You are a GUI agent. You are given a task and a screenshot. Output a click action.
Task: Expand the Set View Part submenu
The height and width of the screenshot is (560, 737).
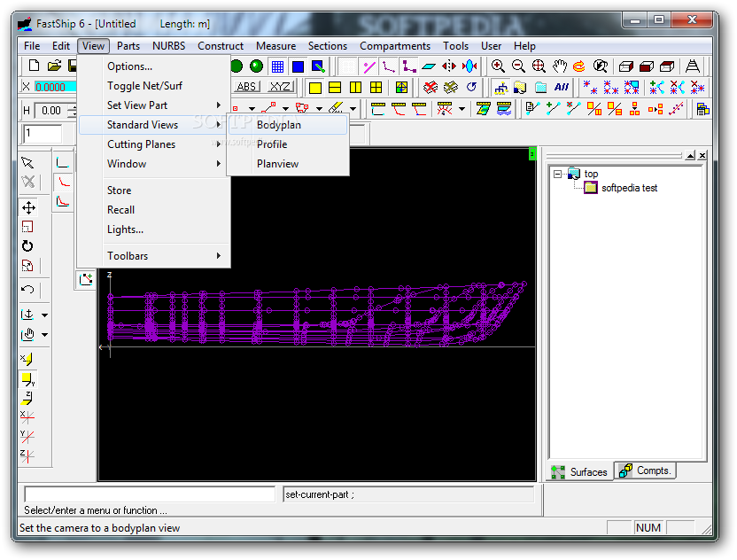[154, 105]
